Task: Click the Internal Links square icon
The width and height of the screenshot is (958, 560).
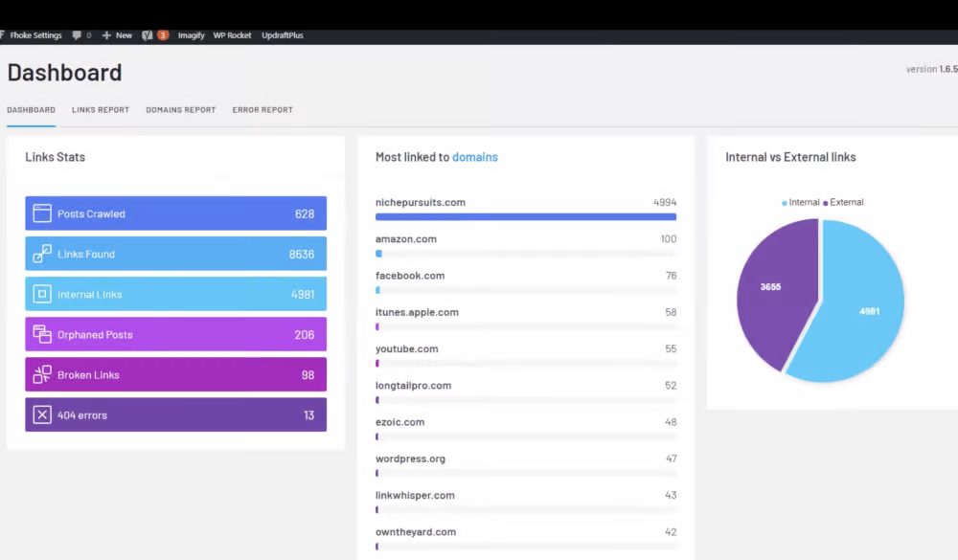Action: click(x=42, y=294)
